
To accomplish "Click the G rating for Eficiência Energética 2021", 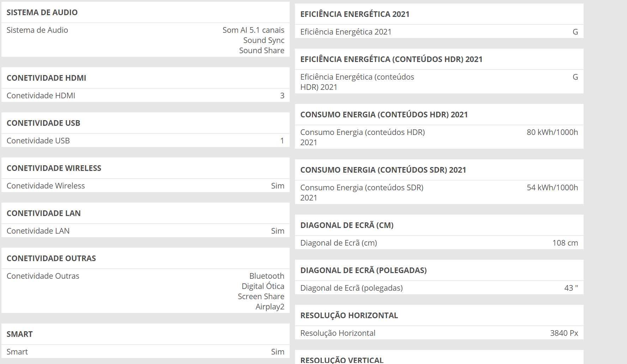I will tap(575, 32).
